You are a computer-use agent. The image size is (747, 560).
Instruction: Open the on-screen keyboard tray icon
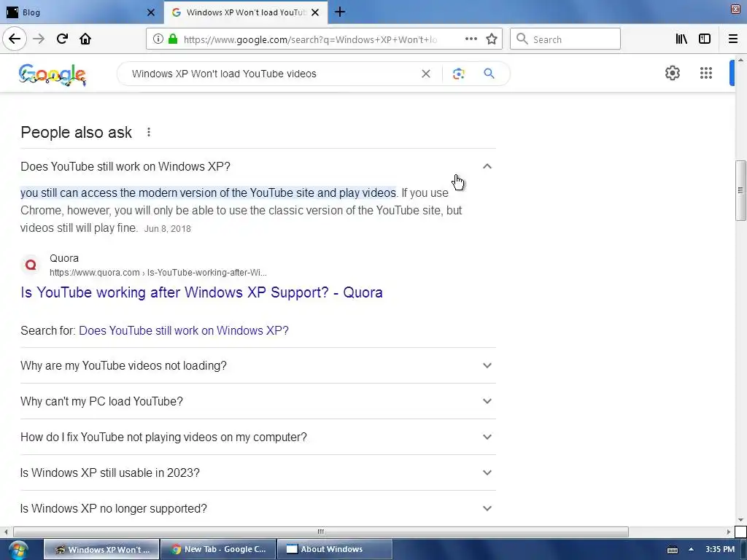[x=672, y=550]
